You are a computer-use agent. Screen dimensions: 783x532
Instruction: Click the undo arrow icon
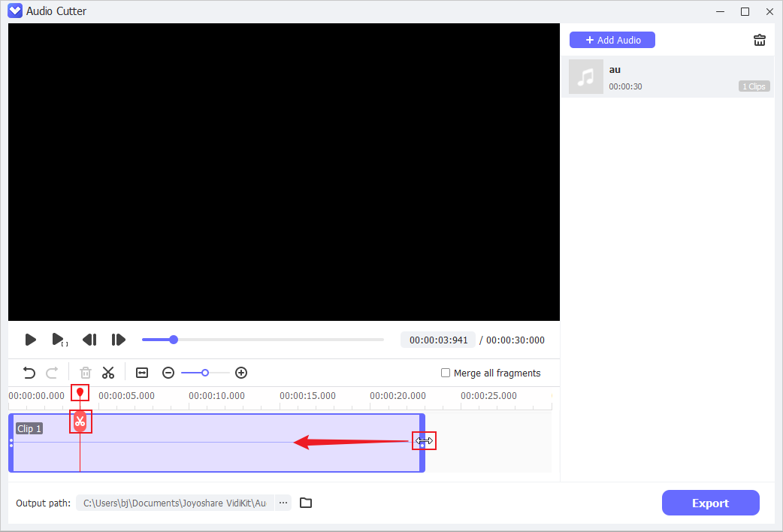point(29,373)
